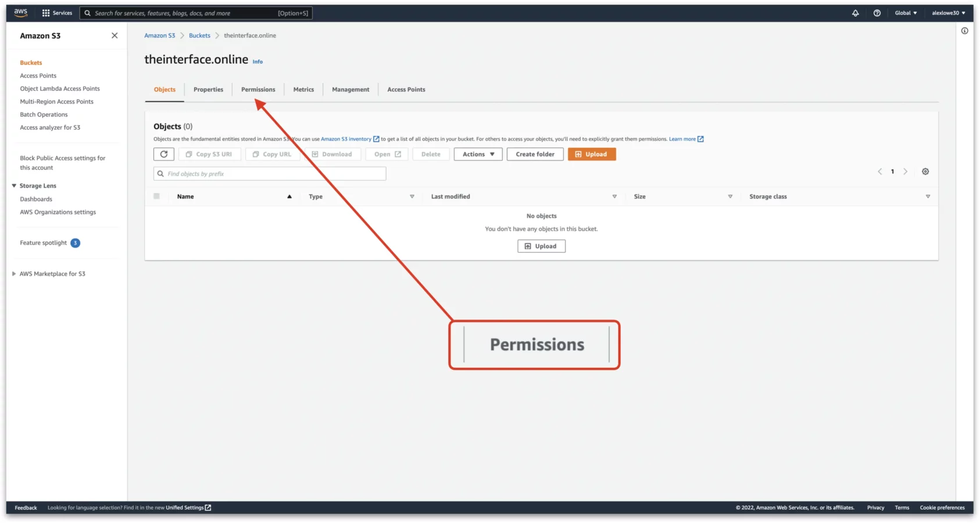Open the Global region dropdown
Image resolution: width=980 pixels, height=523 pixels.
pos(906,13)
